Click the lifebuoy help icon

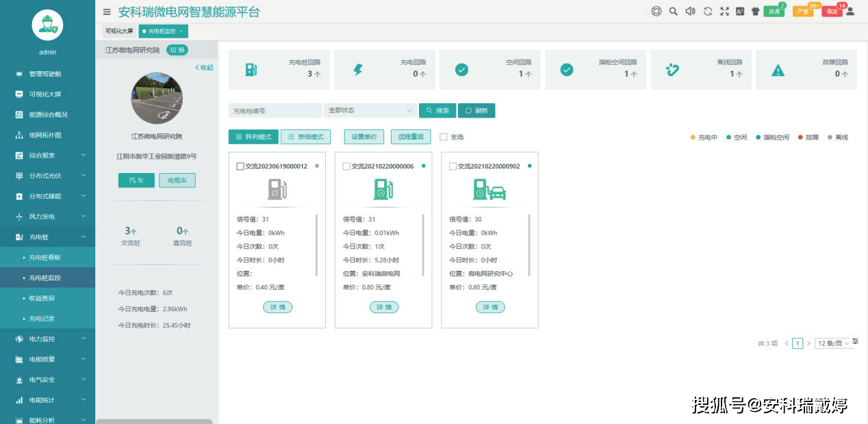[x=656, y=11]
